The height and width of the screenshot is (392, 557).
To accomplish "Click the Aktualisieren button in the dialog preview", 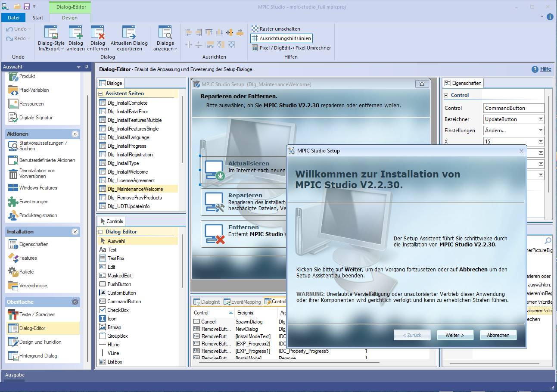I will click(244, 170).
